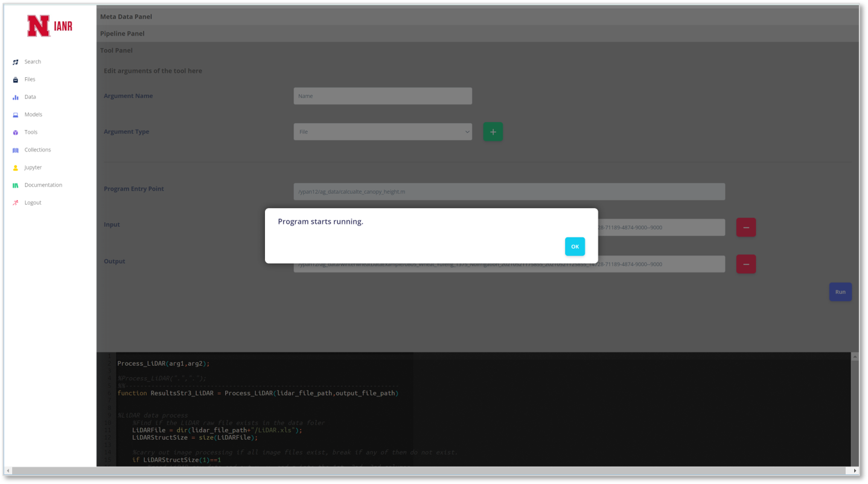Open Collections from the sidebar
This screenshot has width=868, height=484.
[x=37, y=150]
